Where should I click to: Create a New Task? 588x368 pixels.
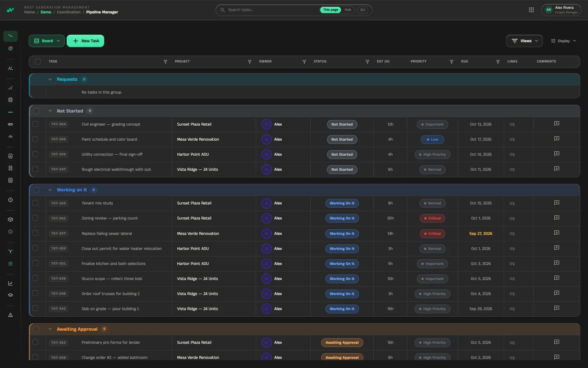[85, 41]
